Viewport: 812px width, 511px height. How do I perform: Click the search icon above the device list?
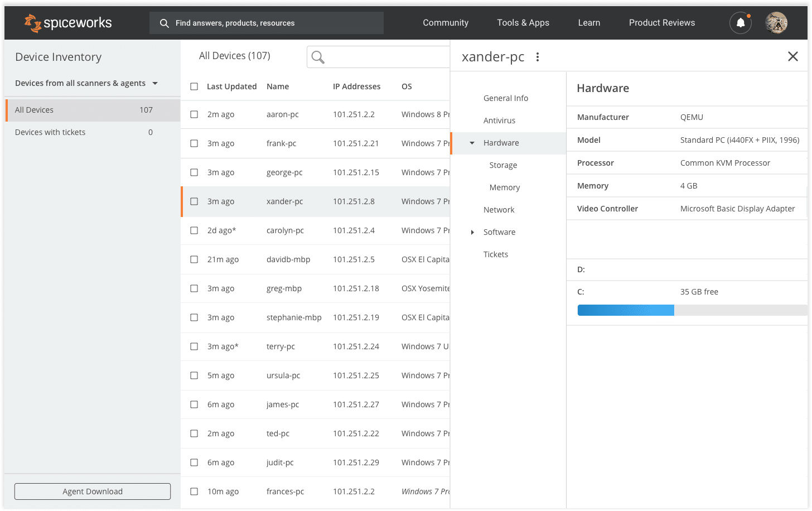tap(318, 56)
